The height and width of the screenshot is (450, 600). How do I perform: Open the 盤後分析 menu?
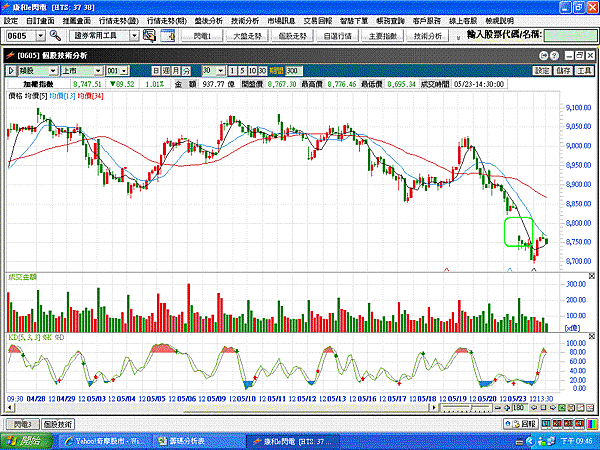tap(209, 21)
